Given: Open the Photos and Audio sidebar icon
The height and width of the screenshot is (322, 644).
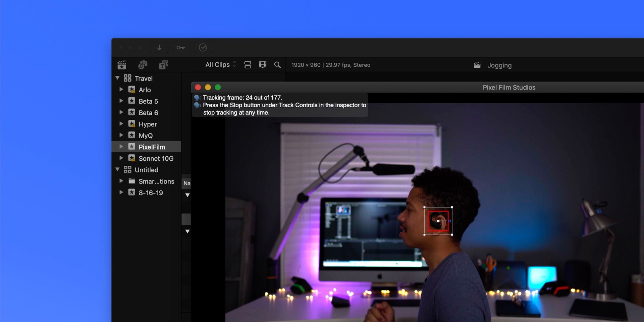Looking at the screenshot, I should [x=143, y=65].
